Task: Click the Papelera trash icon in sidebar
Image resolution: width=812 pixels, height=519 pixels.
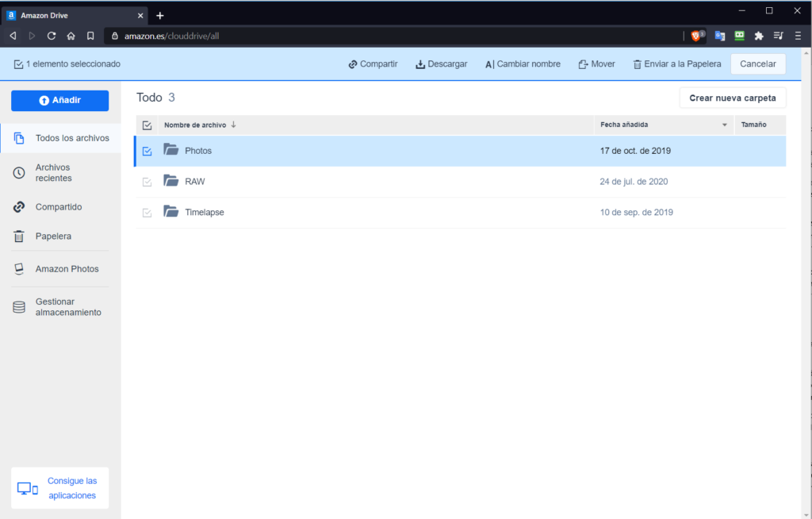Action: [19, 236]
